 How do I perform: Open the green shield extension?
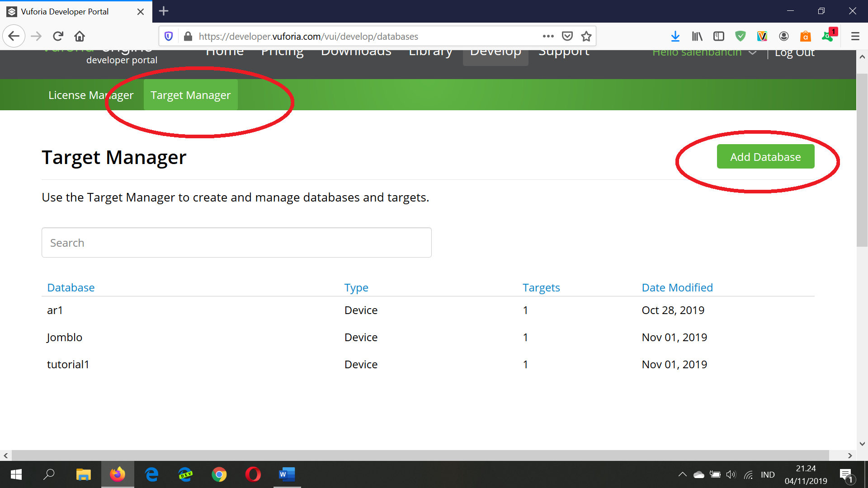click(x=741, y=36)
